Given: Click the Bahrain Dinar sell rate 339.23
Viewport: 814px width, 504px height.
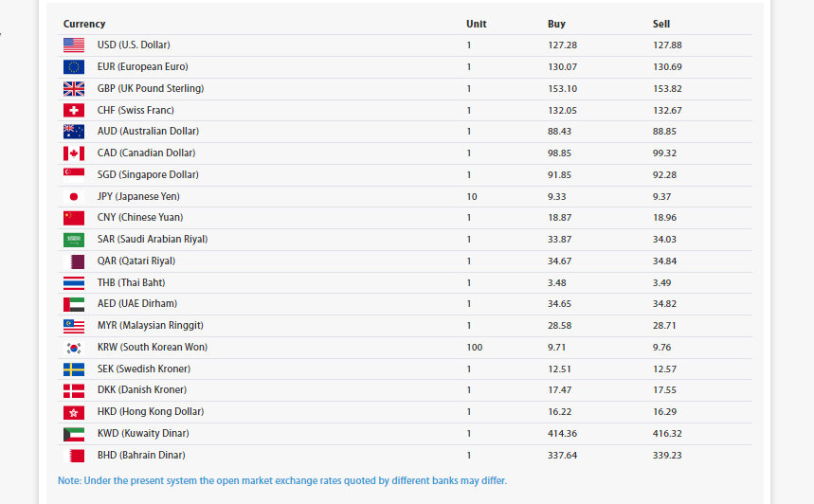Looking at the screenshot, I should [667, 455].
